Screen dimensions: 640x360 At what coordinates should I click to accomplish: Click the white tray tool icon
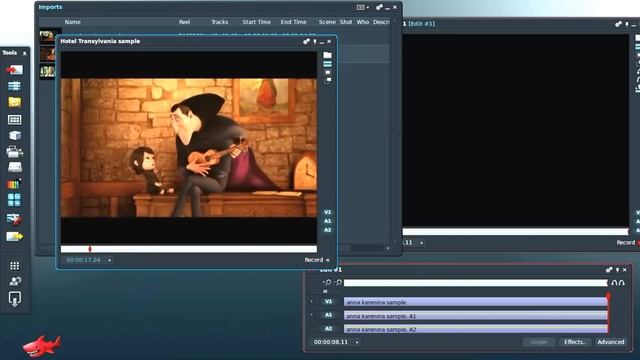(14, 167)
